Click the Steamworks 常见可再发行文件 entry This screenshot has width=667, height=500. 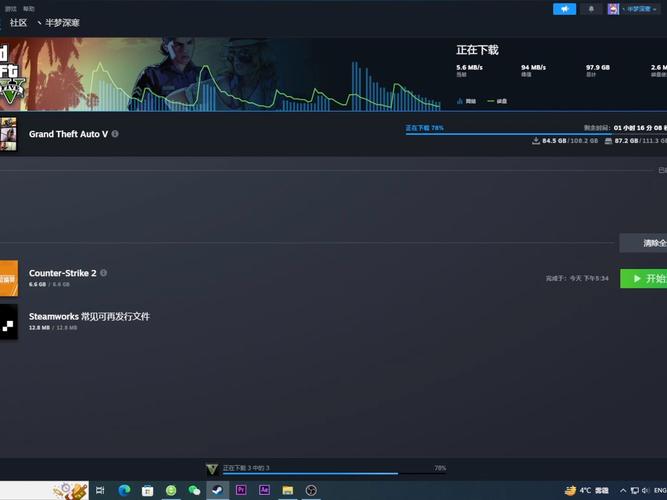coord(89,317)
